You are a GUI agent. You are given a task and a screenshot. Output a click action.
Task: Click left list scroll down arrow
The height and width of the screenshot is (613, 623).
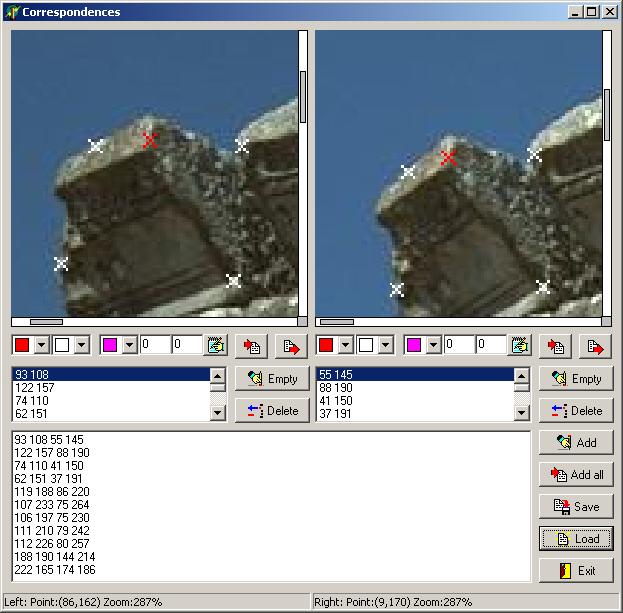point(218,413)
